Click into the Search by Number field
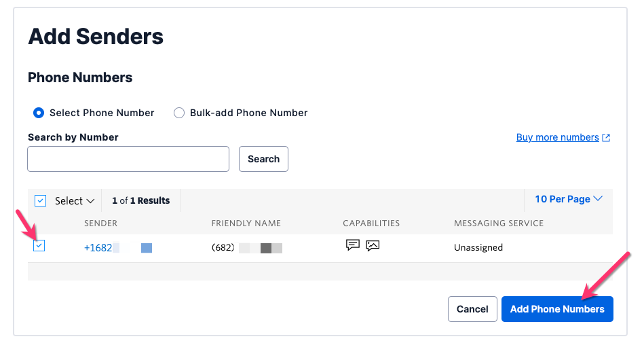Image resolution: width=644 pixels, height=341 pixels. [x=128, y=159]
